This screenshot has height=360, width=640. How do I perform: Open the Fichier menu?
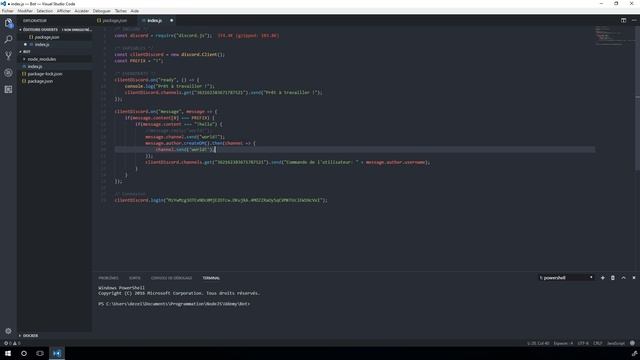[7, 11]
